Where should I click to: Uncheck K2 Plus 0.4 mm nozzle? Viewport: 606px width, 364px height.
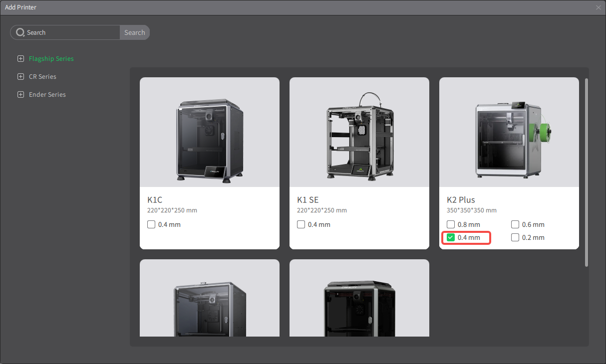(x=451, y=238)
